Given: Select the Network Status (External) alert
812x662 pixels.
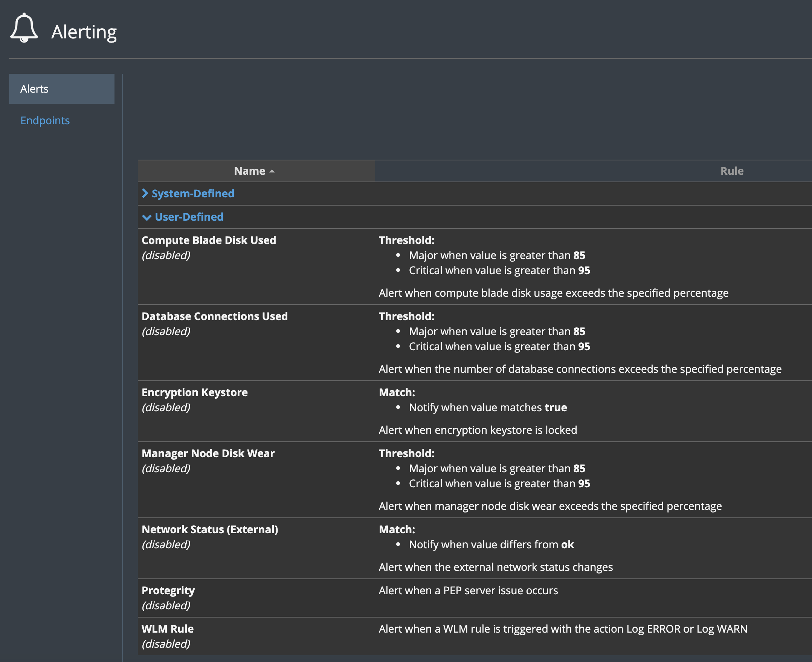Looking at the screenshot, I should 210,529.
